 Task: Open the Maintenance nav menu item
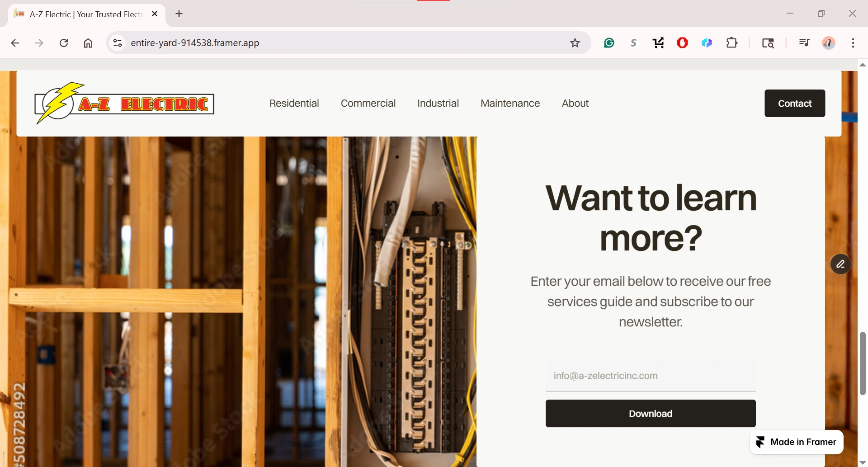510,103
